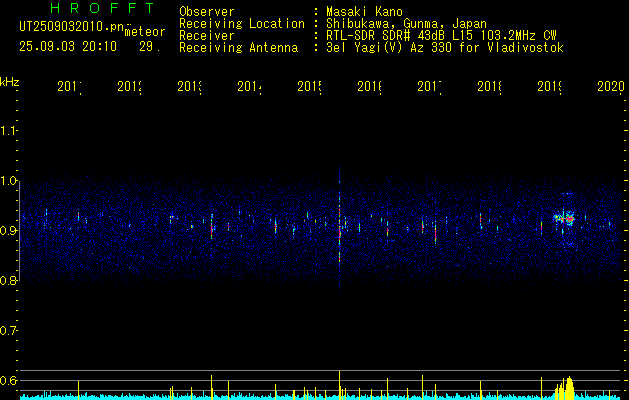Click the 1.0 kHz axis label
The height and width of the screenshot is (400, 629).
pos(8,181)
